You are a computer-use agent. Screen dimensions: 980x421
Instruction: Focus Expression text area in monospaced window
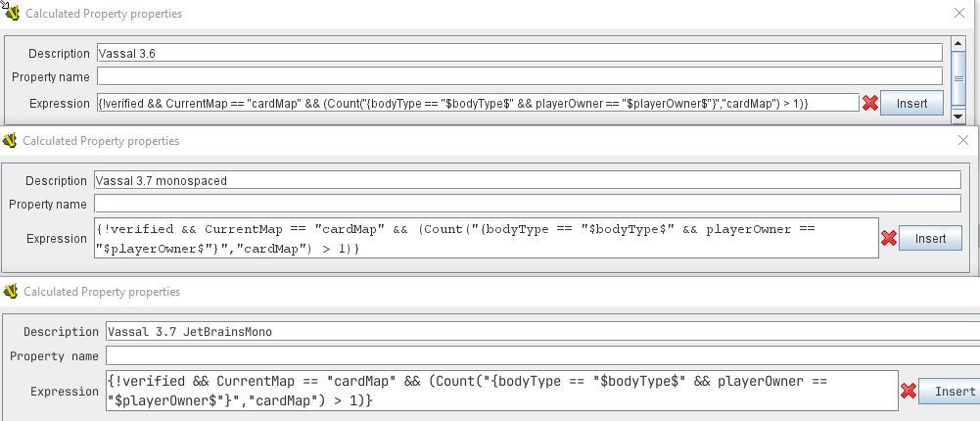pos(487,238)
